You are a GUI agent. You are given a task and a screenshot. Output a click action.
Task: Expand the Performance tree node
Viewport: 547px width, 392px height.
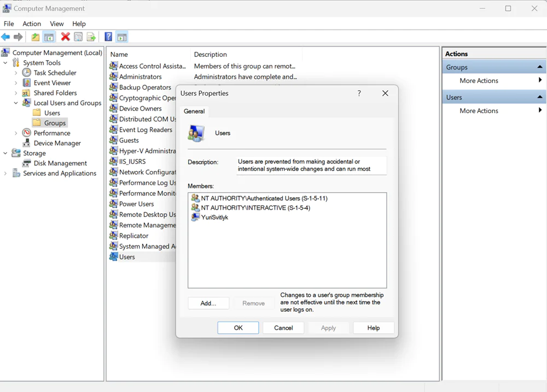pos(16,133)
